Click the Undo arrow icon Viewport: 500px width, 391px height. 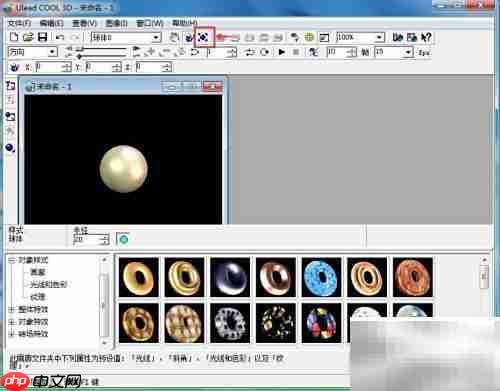60,37
